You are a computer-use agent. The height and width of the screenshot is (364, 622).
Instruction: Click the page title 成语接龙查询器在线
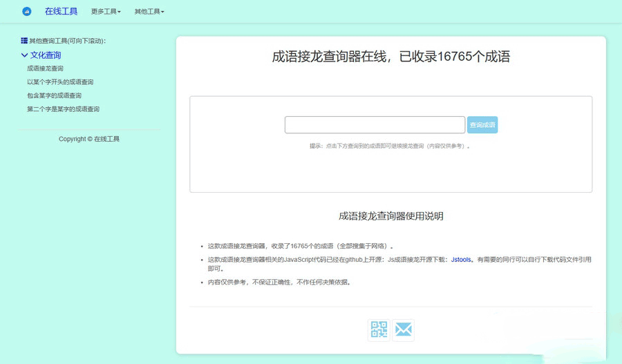click(x=391, y=57)
